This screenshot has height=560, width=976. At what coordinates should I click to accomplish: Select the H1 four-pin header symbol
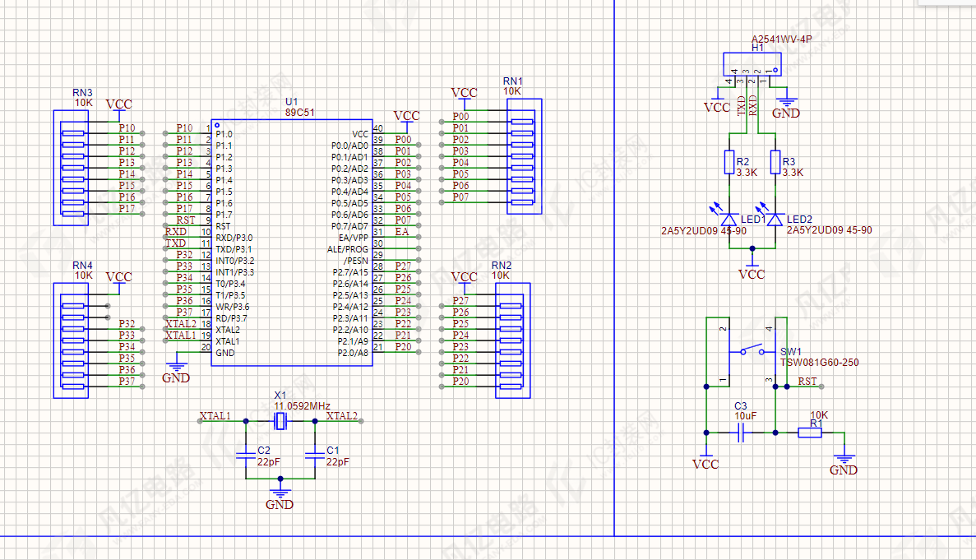[752, 64]
